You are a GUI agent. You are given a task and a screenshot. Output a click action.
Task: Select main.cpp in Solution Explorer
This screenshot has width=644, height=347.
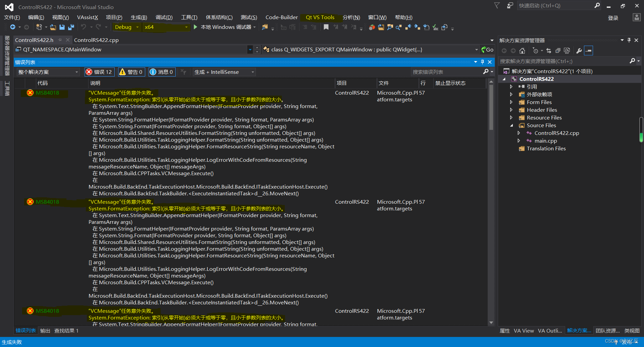coord(546,141)
